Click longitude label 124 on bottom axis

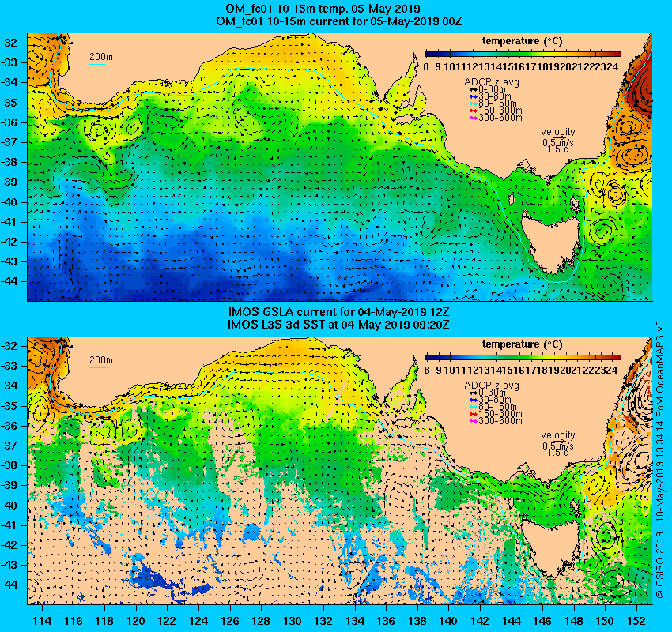pyautogui.click(x=198, y=620)
